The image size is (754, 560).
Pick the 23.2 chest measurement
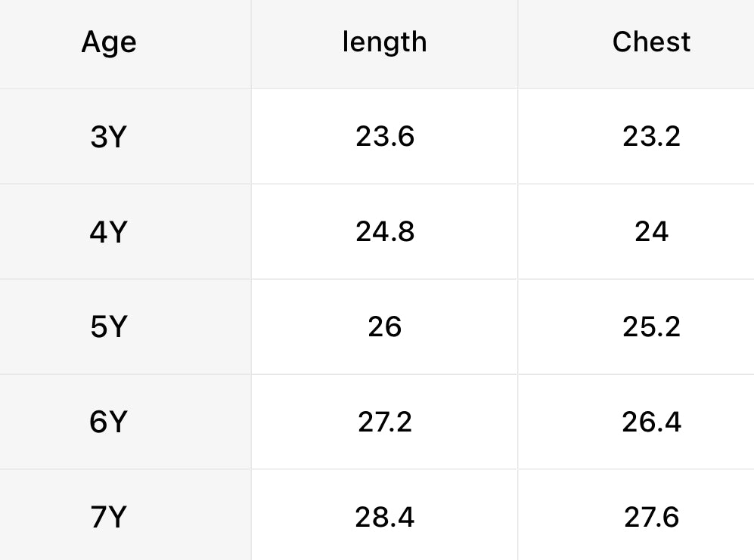pos(651,137)
